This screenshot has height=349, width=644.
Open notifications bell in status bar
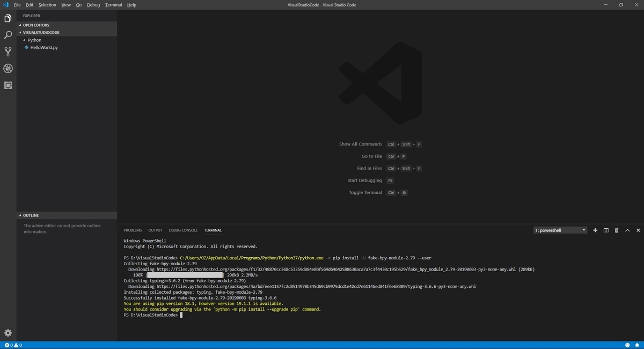pyautogui.click(x=638, y=345)
